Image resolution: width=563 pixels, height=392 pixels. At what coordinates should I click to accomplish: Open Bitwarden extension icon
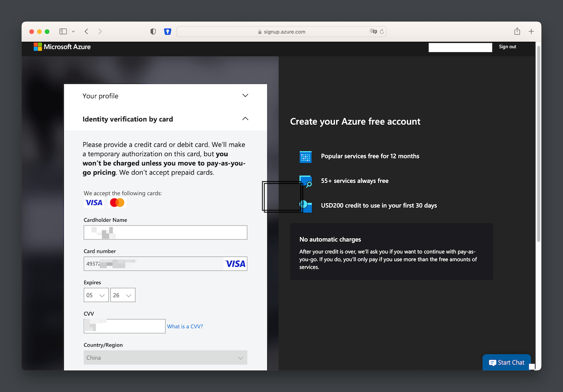pyautogui.click(x=167, y=31)
